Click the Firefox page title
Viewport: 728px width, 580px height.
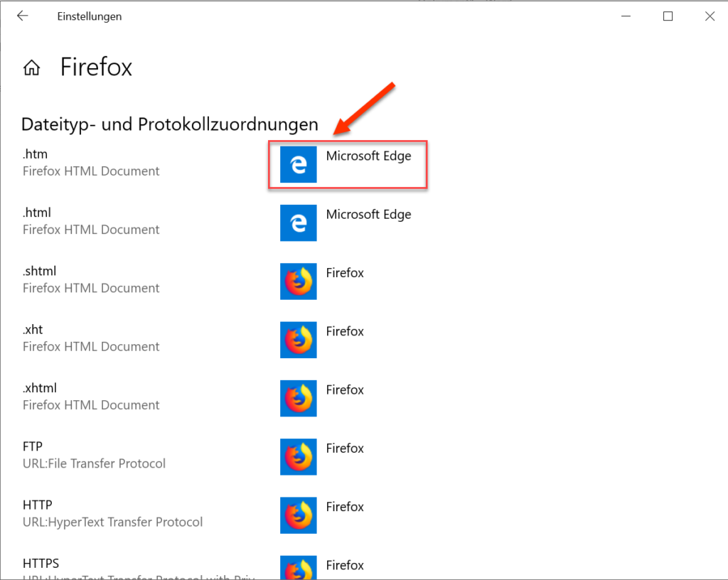click(96, 68)
